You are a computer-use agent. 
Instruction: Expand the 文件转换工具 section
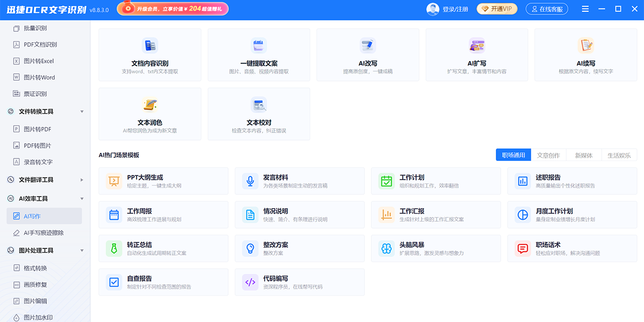point(39,111)
